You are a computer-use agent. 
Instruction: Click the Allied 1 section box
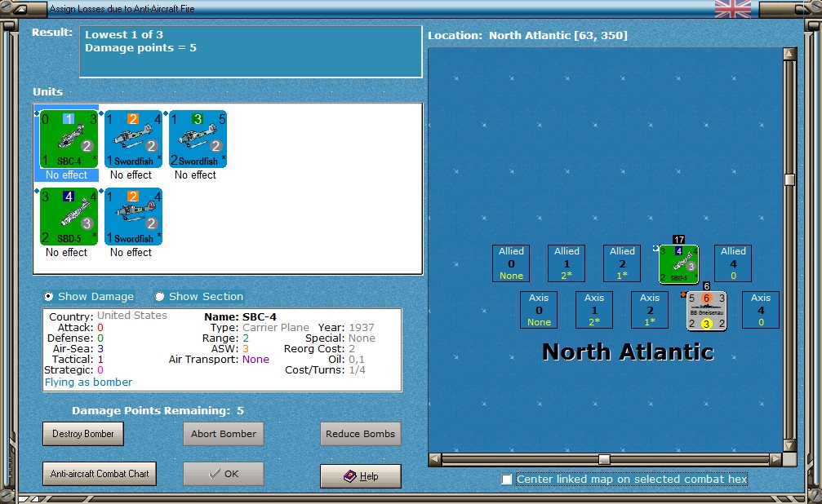tap(567, 263)
